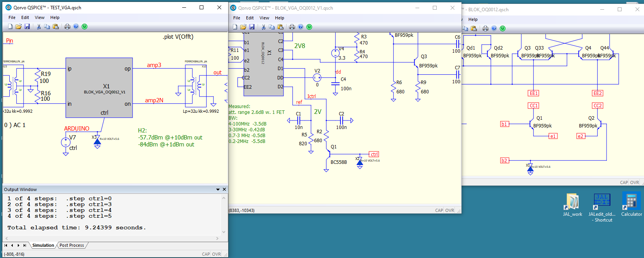Open the Calculator desktop shortcut
Image resolution: width=644 pixels, height=258 pixels.
click(x=632, y=205)
